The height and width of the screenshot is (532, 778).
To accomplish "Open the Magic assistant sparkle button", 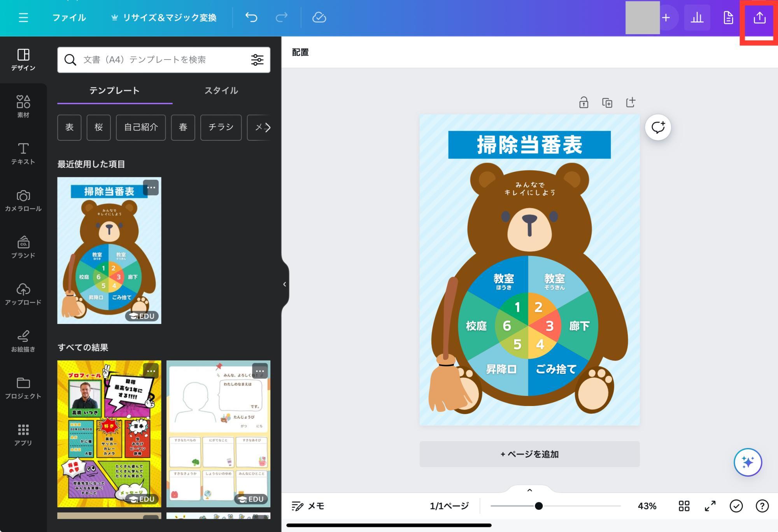I will pos(748,462).
